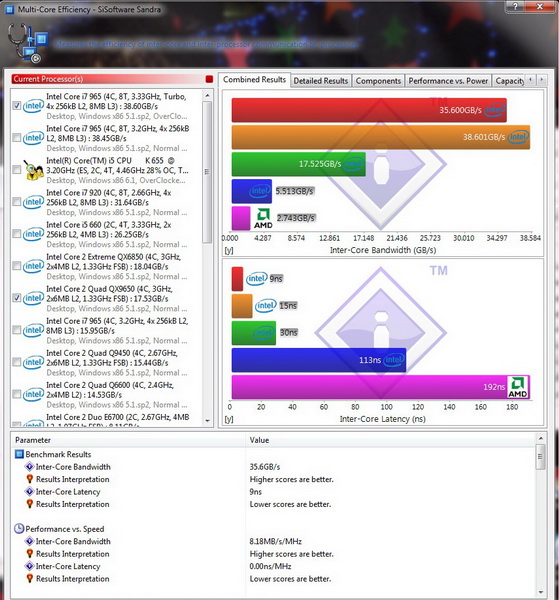Image resolution: width=559 pixels, height=600 pixels.
Task: Click the clock icon beside Performance vs. Speed
Action: [19, 529]
